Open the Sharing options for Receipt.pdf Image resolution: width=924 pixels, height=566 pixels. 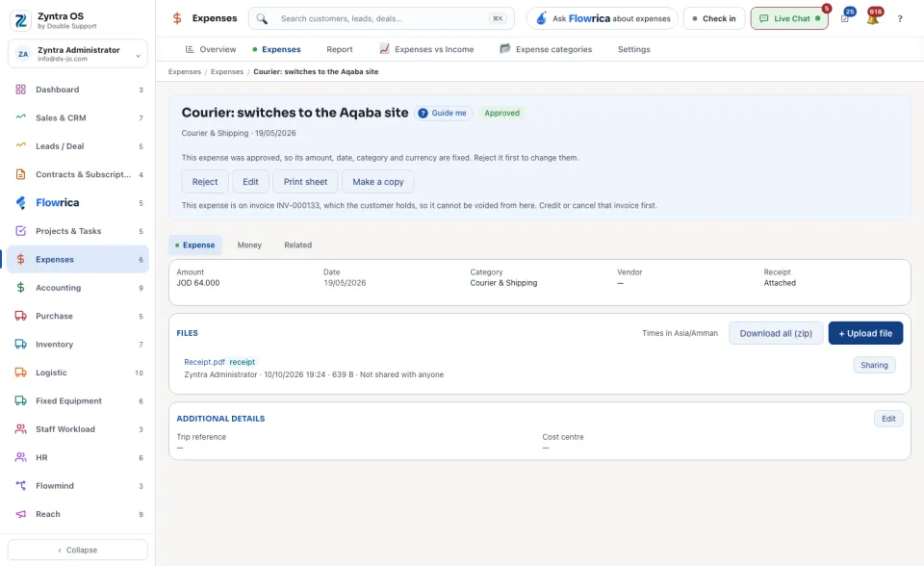click(875, 365)
